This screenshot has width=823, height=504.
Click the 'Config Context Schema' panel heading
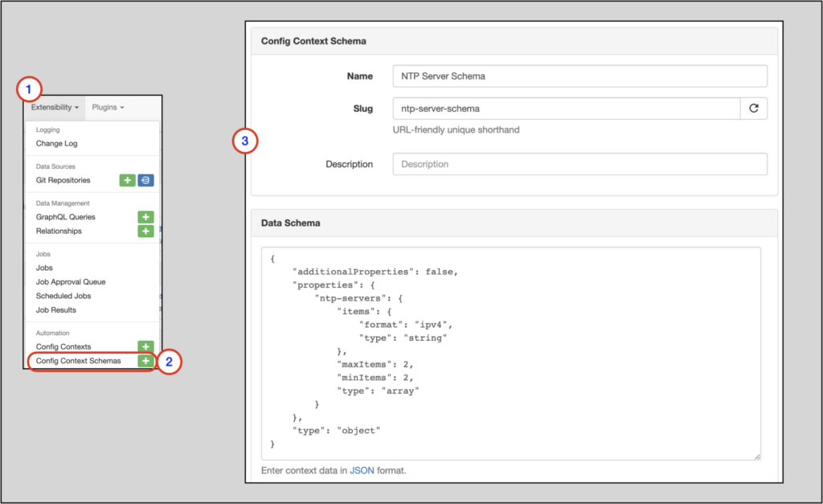(313, 41)
